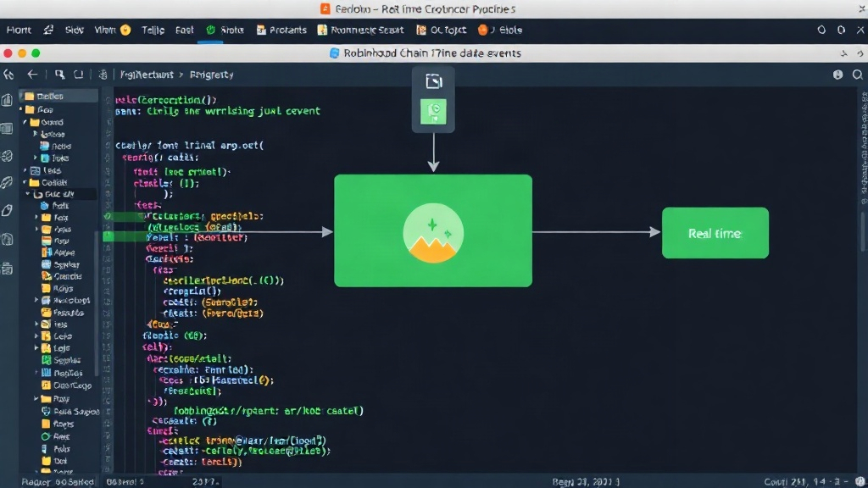Expand the 'Leas' item in the tree

pyautogui.click(x=25, y=170)
